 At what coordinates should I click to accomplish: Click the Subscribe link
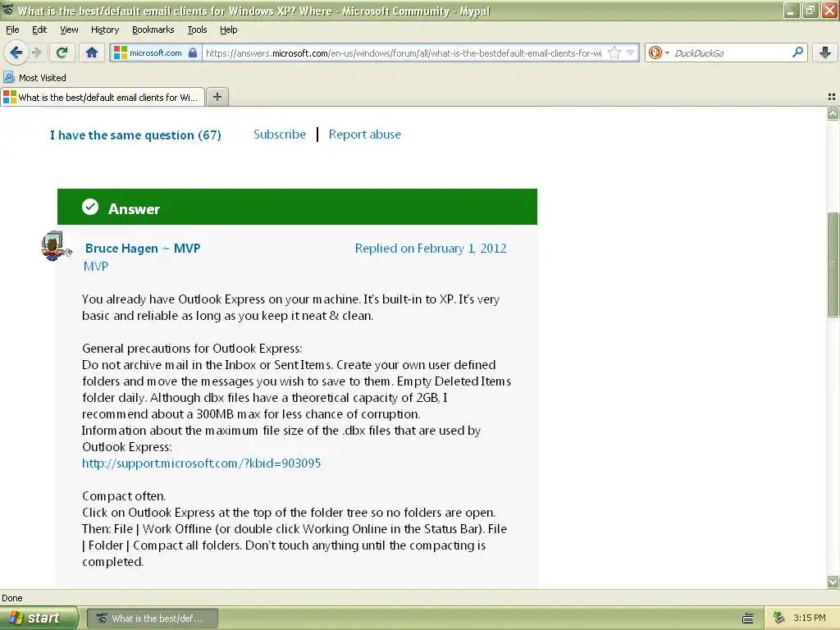pyautogui.click(x=280, y=135)
